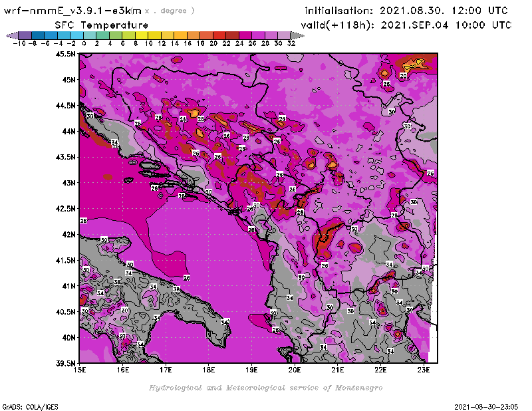Click the 'SFC Temperature' heading
The width and height of the screenshot is (532, 411).
point(102,25)
